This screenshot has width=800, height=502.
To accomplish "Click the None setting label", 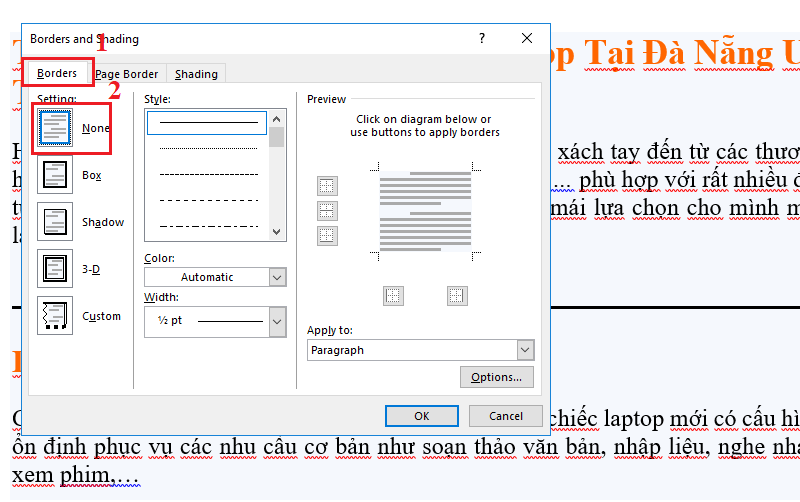I will click(95, 128).
